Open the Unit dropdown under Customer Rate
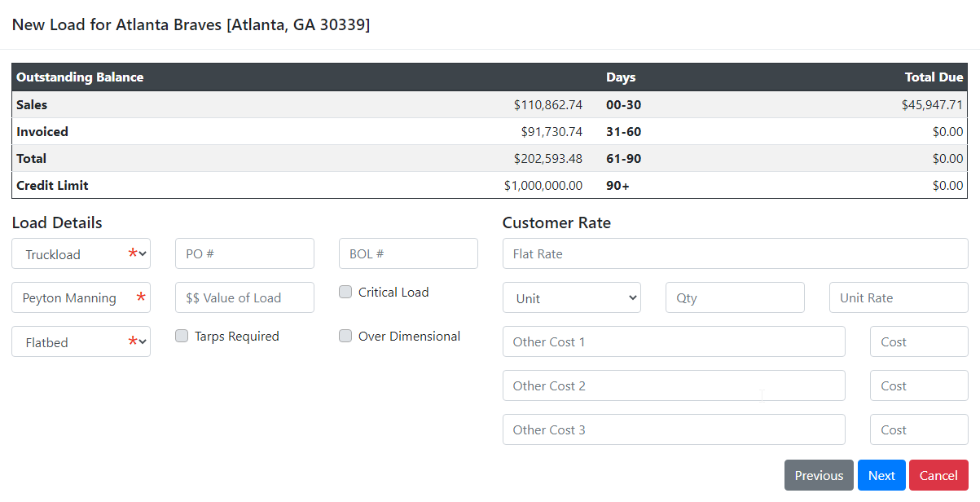This screenshot has height=502, width=980. 571,297
